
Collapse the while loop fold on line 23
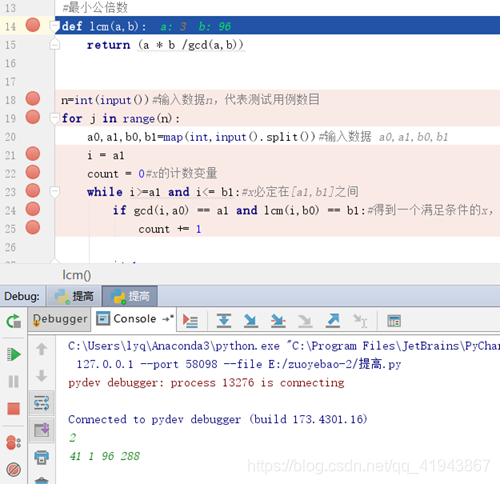(x=54, y=192)
